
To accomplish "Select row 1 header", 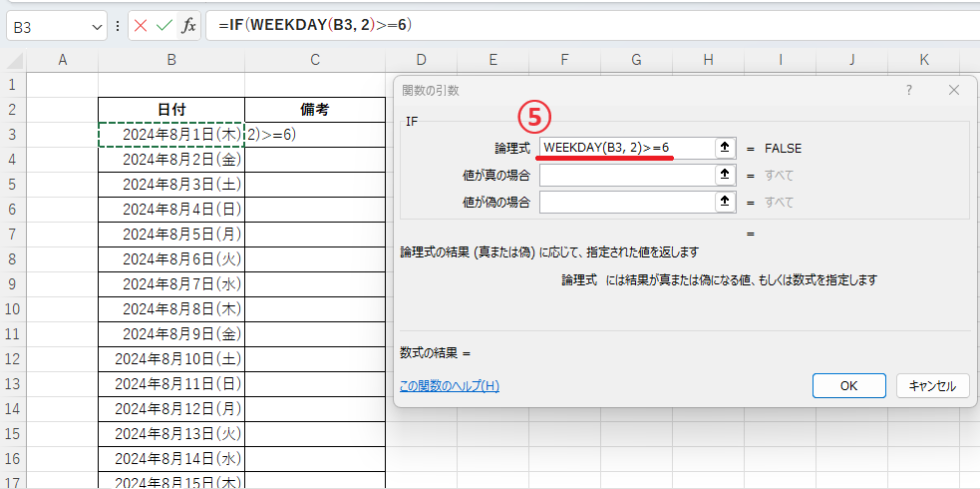I will click(x=13, y=85).
